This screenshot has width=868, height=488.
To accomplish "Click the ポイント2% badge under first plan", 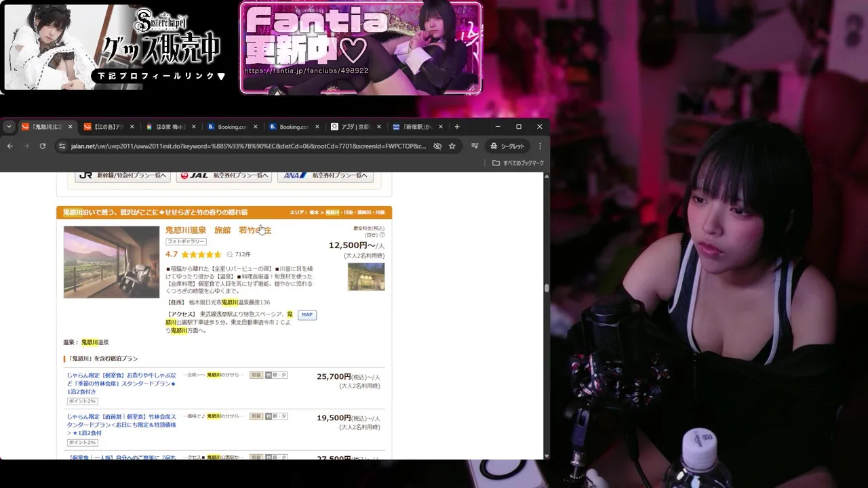I will point(82,401).
